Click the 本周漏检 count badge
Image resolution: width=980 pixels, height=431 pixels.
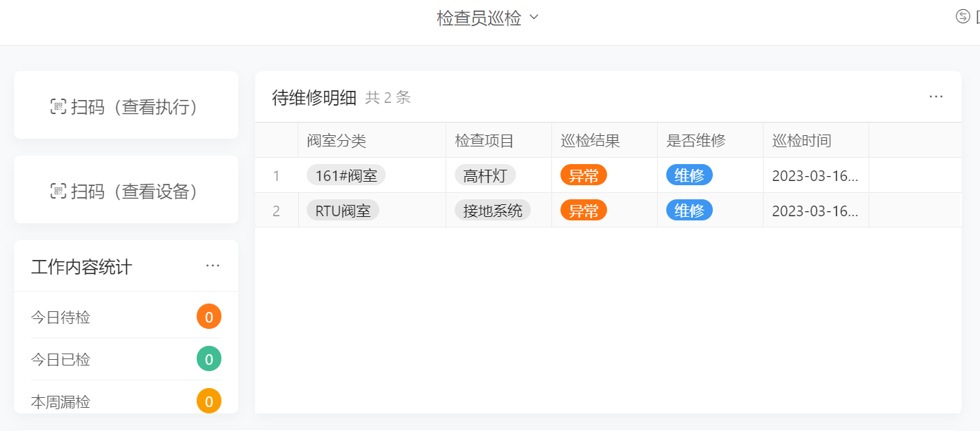(209, 401)
